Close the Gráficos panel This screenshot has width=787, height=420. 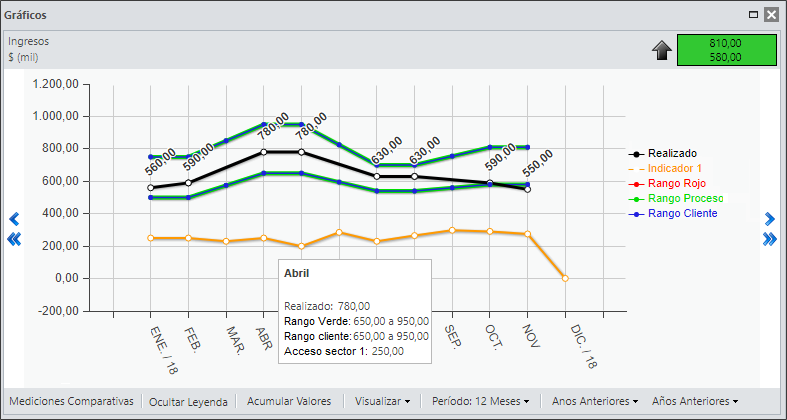point(771,15)
